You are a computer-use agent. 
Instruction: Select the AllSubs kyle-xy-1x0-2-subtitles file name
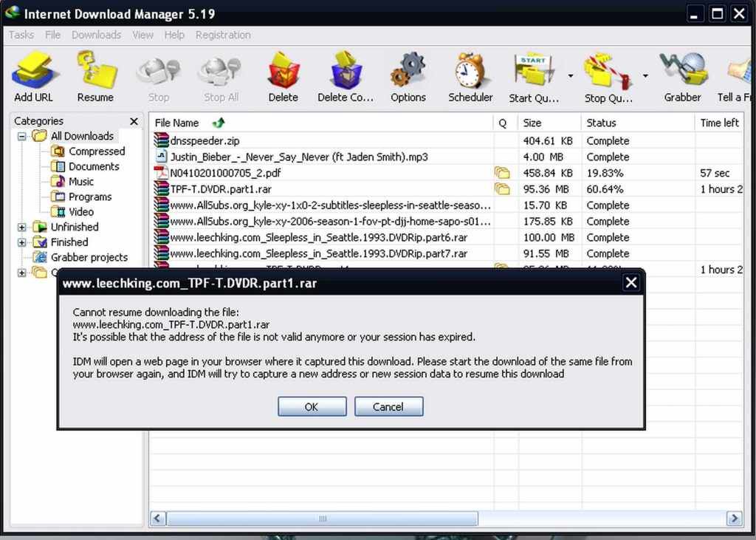coord(331,205)
